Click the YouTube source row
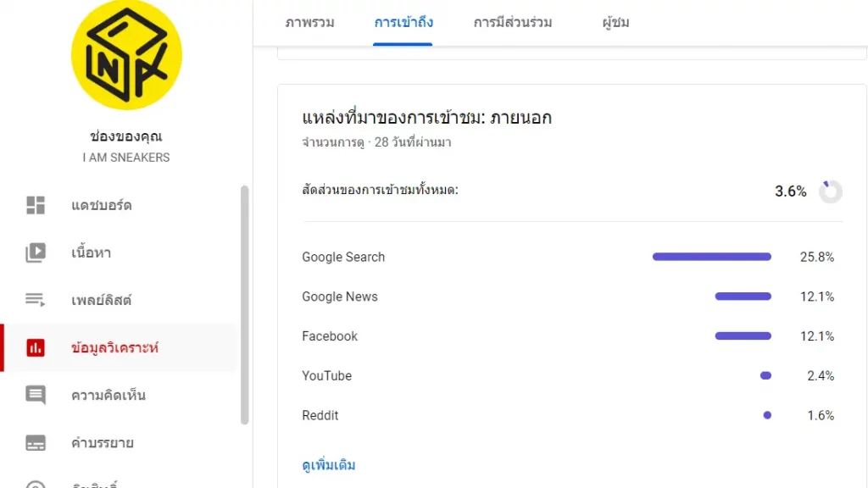This screenshot has height=488, width=868. (572, 375)
